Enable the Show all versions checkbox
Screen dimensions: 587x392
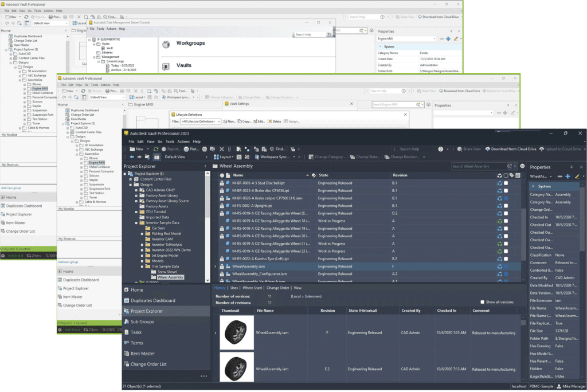(x=483, y=302)
